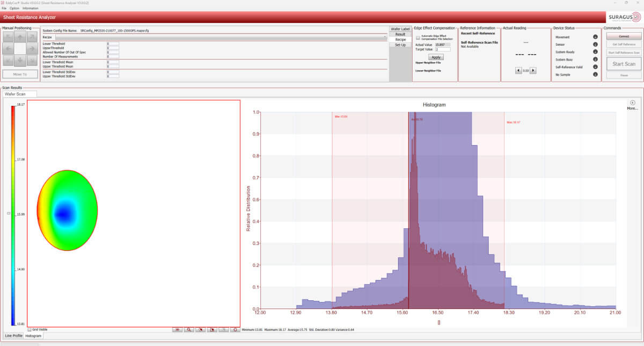Click the magnifier zoom icon below the wafer map

pos(189,329)
